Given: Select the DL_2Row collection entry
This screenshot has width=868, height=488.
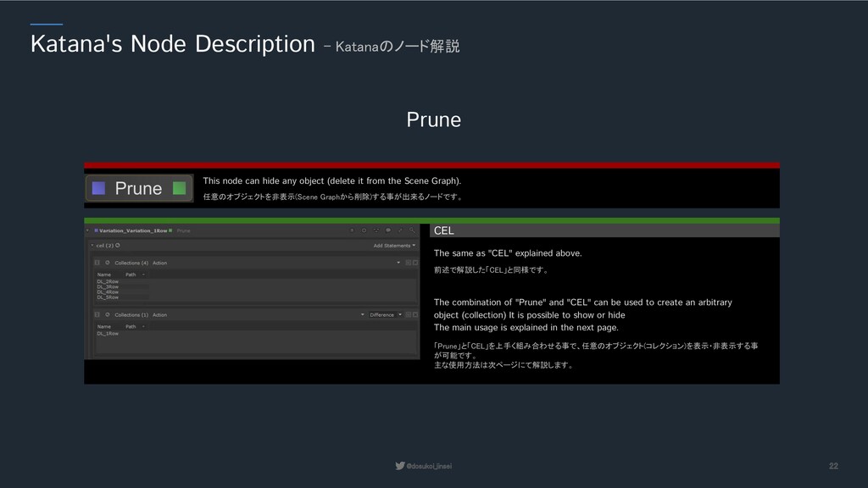Looking at the screenshot, I should [x=108, y=281].
